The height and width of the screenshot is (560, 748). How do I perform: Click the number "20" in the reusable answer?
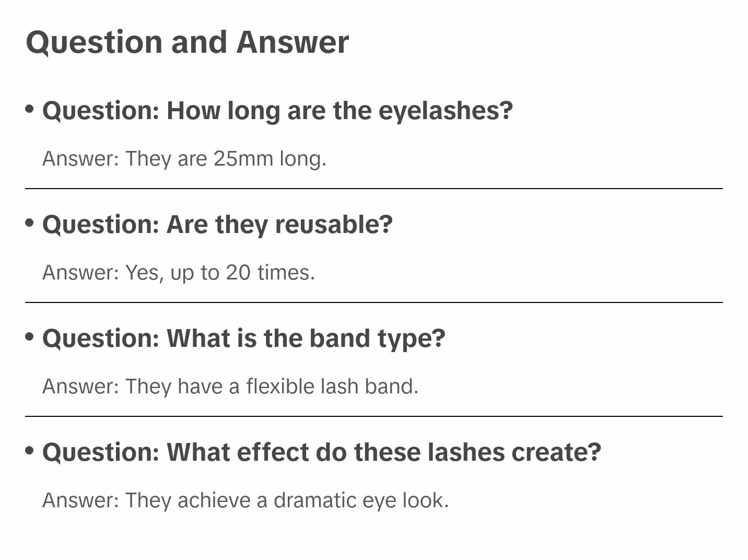pos(238,273)
